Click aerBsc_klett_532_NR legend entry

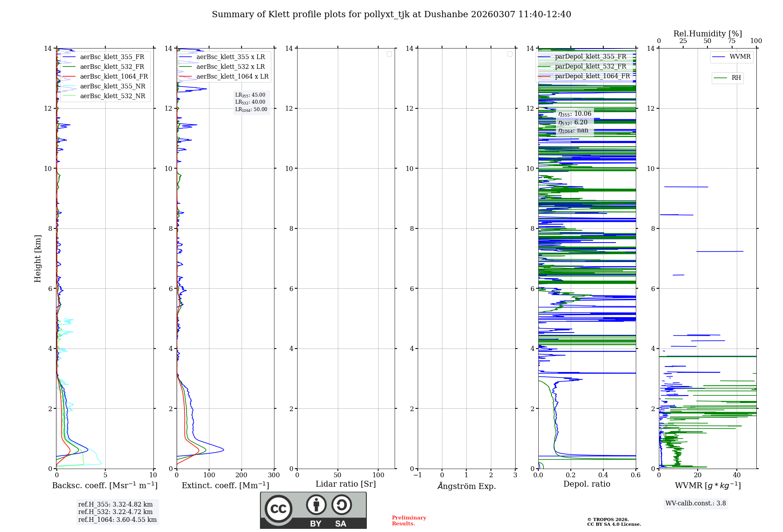pos(112,96)
